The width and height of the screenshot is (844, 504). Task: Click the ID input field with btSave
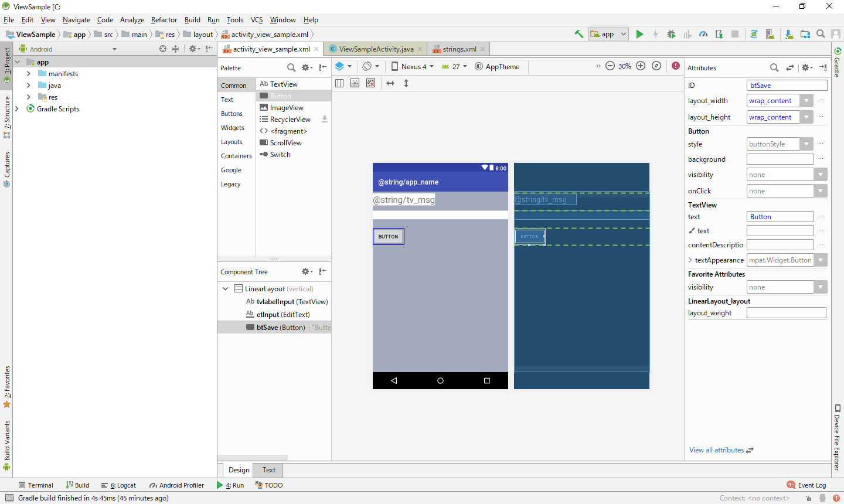tap(787, 86)
